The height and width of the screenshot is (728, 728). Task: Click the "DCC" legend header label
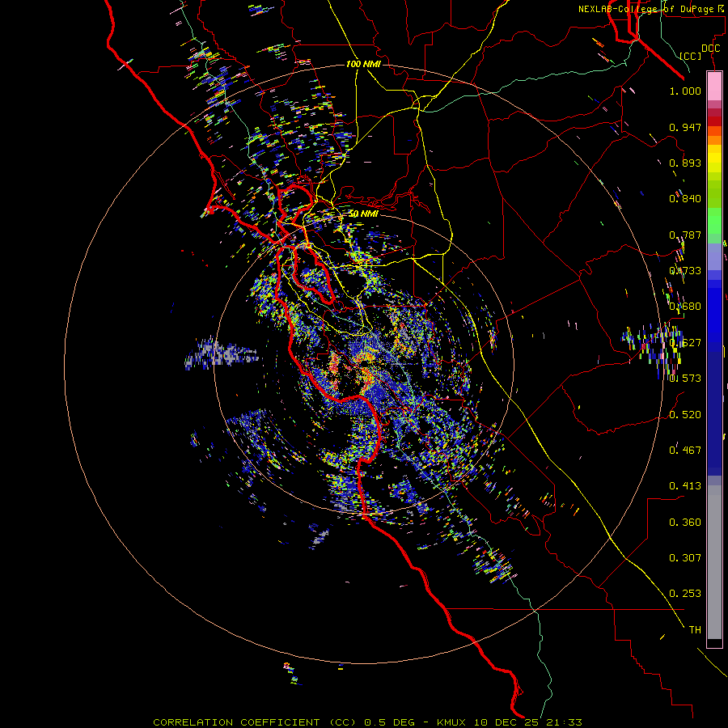711,49
